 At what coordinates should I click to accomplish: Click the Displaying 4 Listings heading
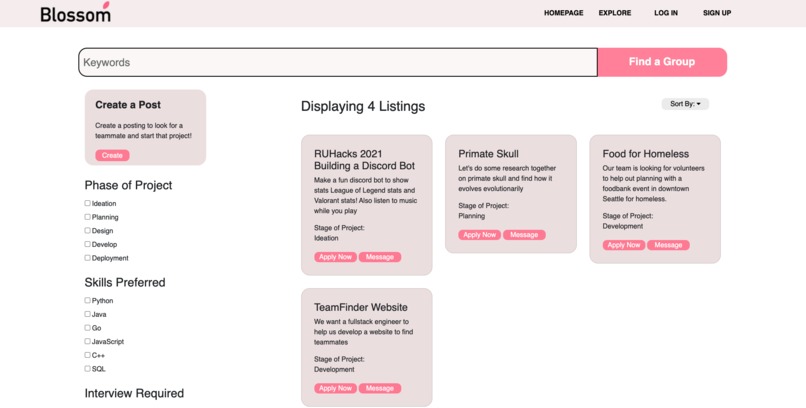363,106
